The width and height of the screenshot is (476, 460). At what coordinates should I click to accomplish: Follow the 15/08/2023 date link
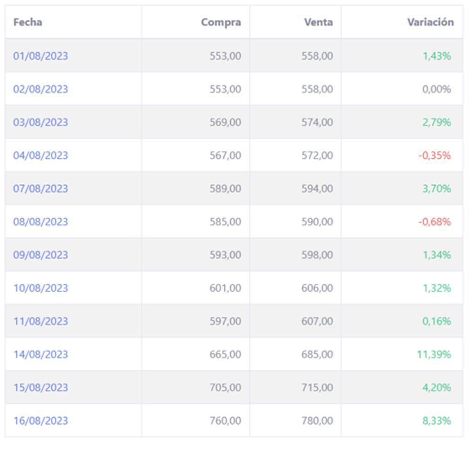[x=40, y=387]
